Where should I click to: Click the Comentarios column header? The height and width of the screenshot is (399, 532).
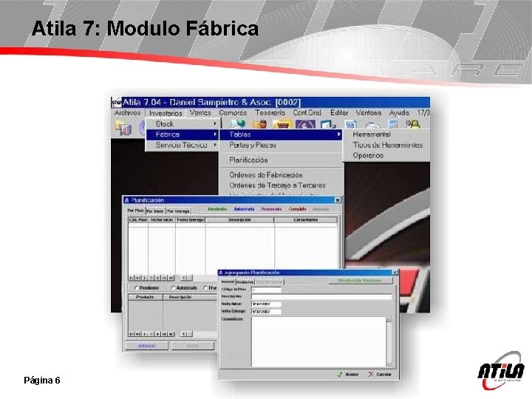306,220
